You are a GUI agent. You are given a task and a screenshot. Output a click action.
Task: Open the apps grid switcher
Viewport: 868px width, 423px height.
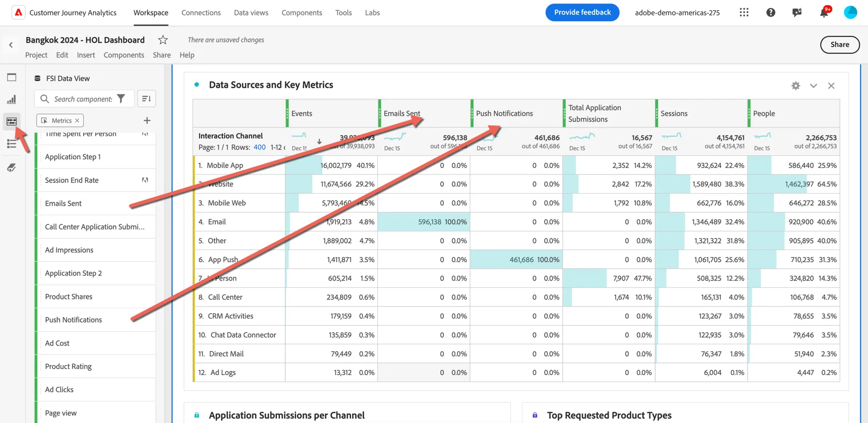(744, 13)
